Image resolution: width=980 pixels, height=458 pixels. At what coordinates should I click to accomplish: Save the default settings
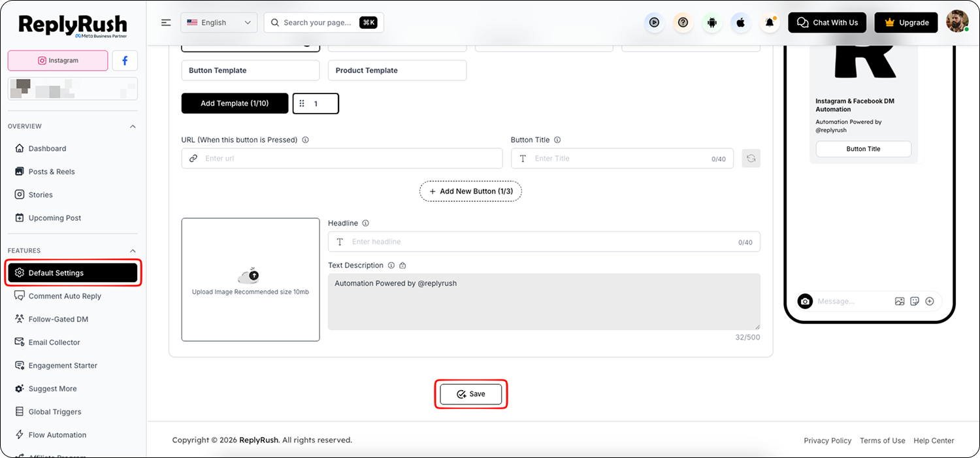coord(471,395)
